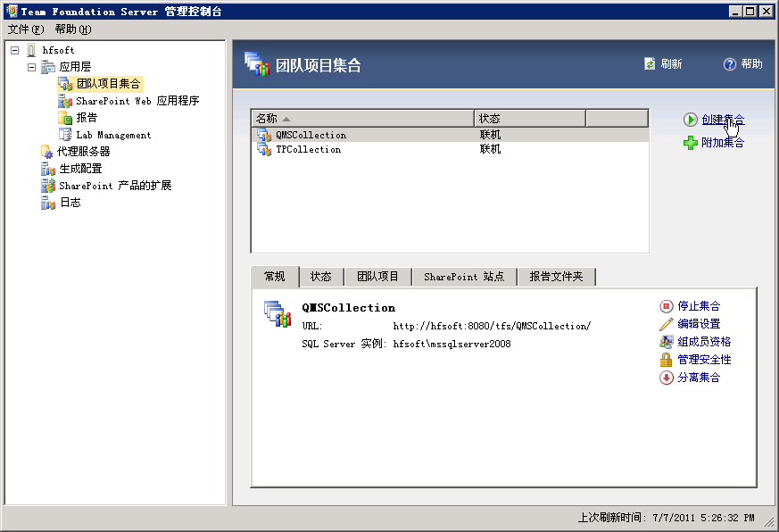The width and height of the screenshot is (779, 532).
Task: Select 团队项目集合 label in the tree
Action: click(x=109, y=84)
